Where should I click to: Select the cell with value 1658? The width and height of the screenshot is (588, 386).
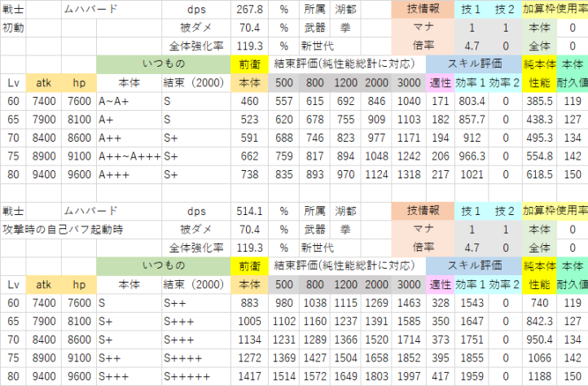coord(376,358)
